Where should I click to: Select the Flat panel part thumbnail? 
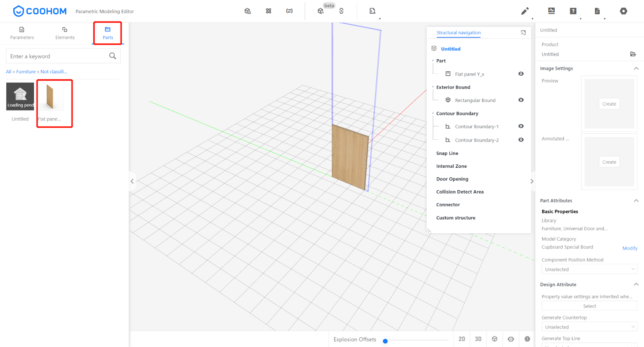(50, 97)
